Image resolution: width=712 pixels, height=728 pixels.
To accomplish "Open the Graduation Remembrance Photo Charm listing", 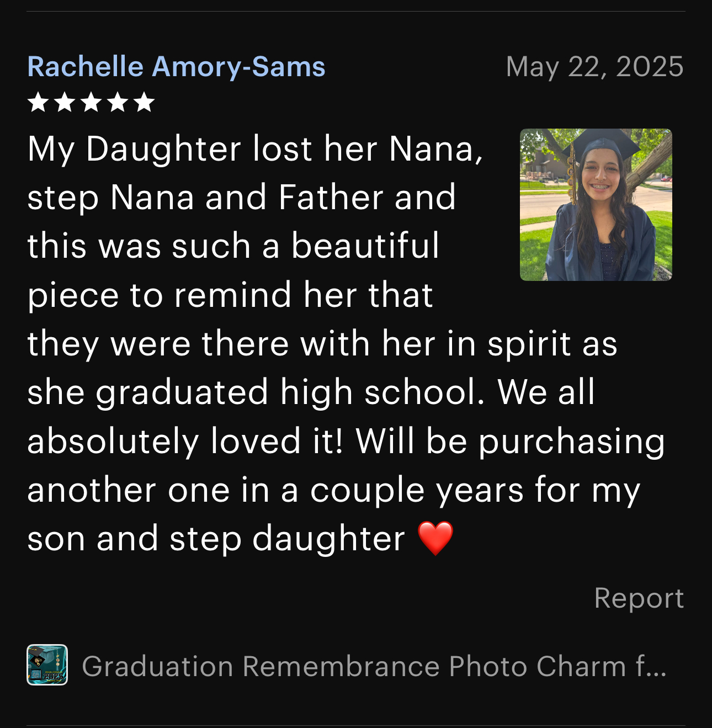I will (374, 666).
